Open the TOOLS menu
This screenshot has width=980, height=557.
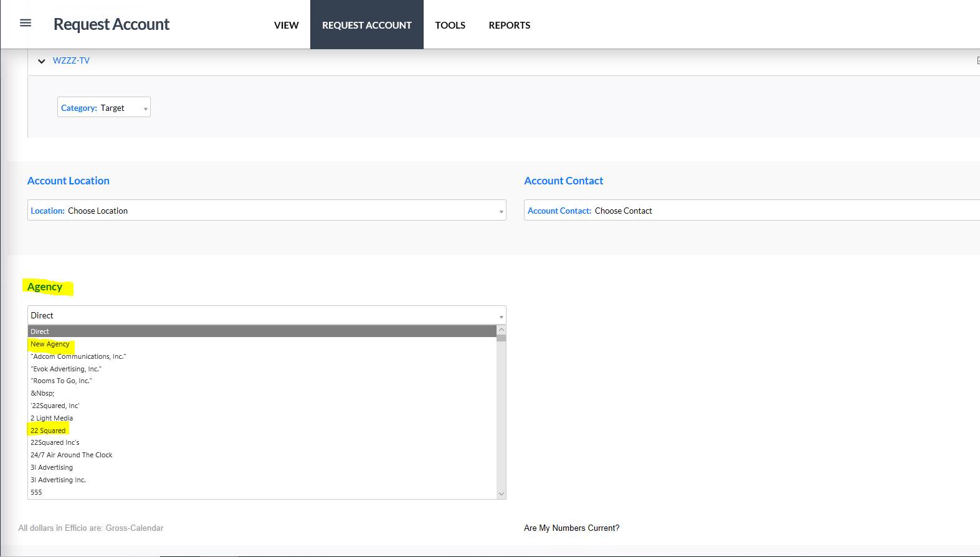pos(450,25)
